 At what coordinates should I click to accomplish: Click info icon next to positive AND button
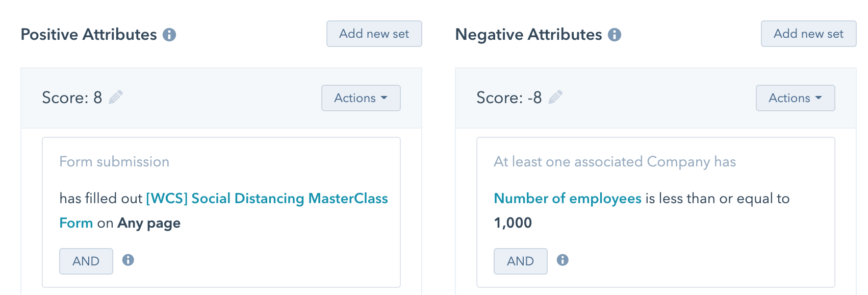(x=128, y=260)
